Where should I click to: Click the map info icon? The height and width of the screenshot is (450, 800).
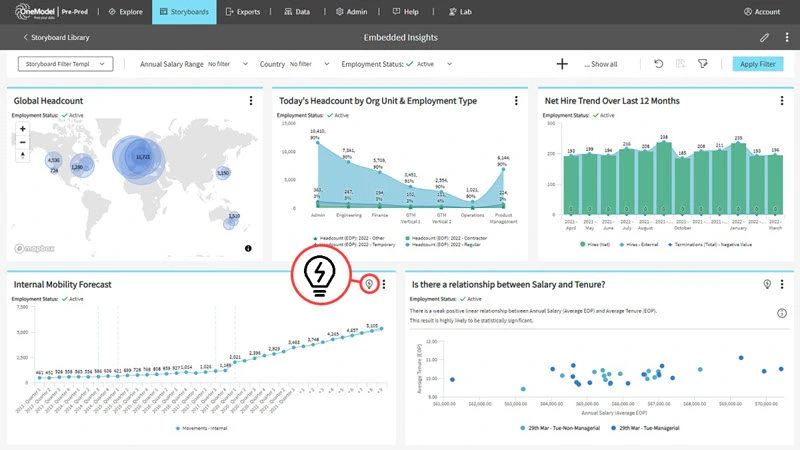pyautogui.click(x=248, y=248)
